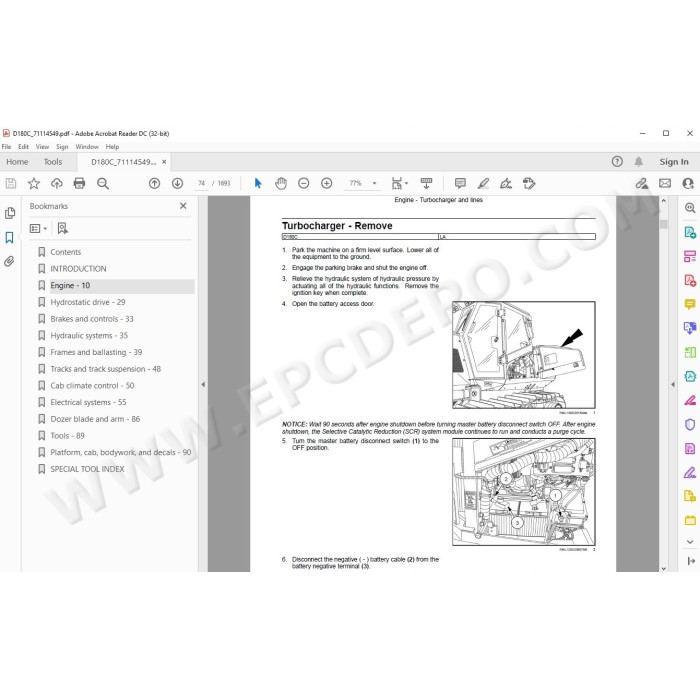Add document to starred files

coord(34,183)
